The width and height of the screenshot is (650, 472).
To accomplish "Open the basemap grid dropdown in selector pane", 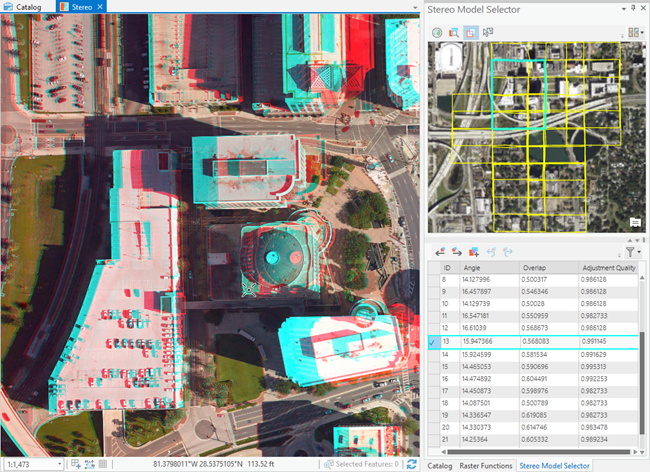I will pos(635,32).
